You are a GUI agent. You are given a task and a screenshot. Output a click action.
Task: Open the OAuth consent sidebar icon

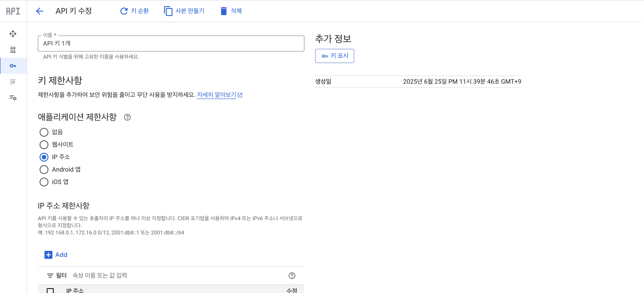click(x=13, y=82)
